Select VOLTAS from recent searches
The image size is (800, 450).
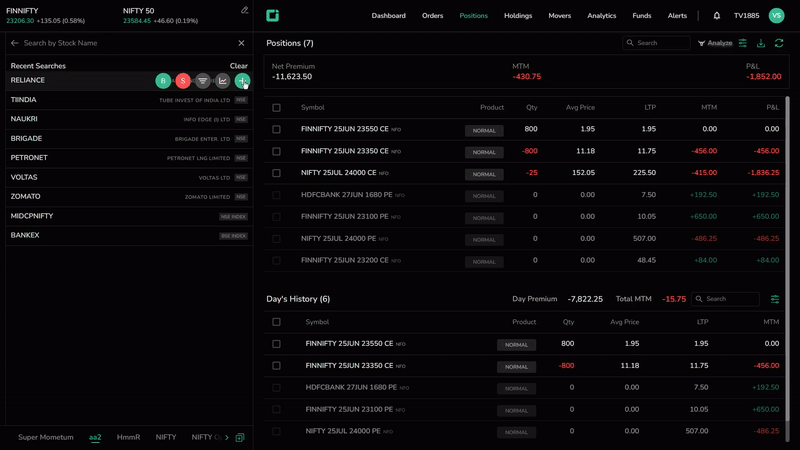pos(129,178)
